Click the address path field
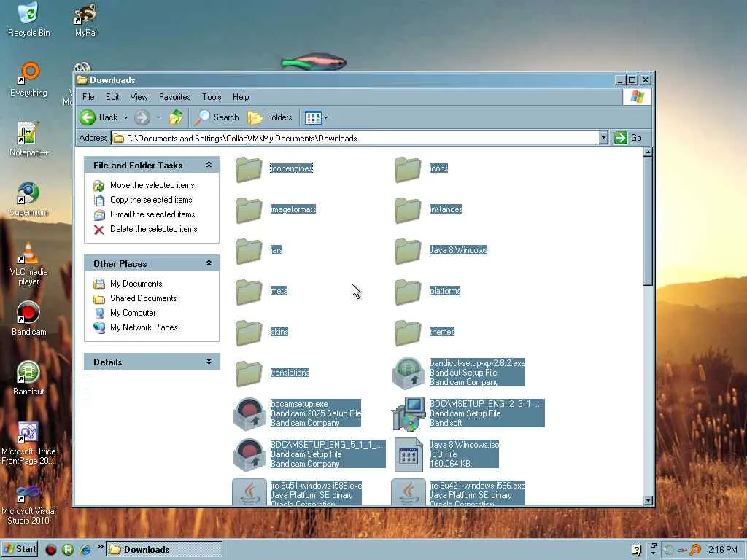747x560 pixels. point(355,138)
